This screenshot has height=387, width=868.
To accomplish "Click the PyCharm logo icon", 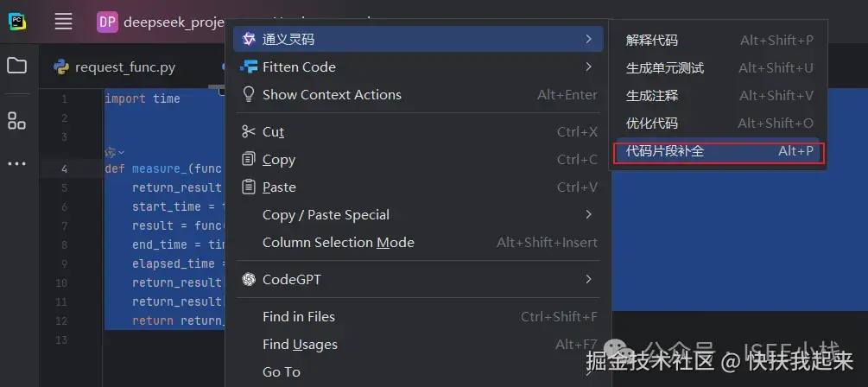I will [x=17, y=22].
